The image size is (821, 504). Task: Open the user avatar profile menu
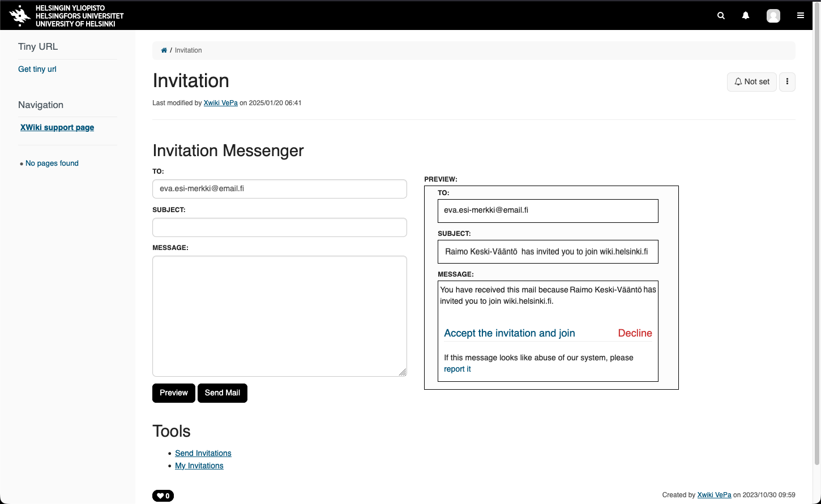tap(773, 16)
